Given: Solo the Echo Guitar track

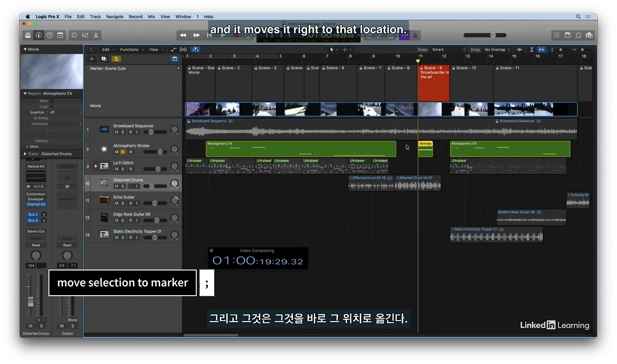Looking at the screenshot, I should point(123,203).
